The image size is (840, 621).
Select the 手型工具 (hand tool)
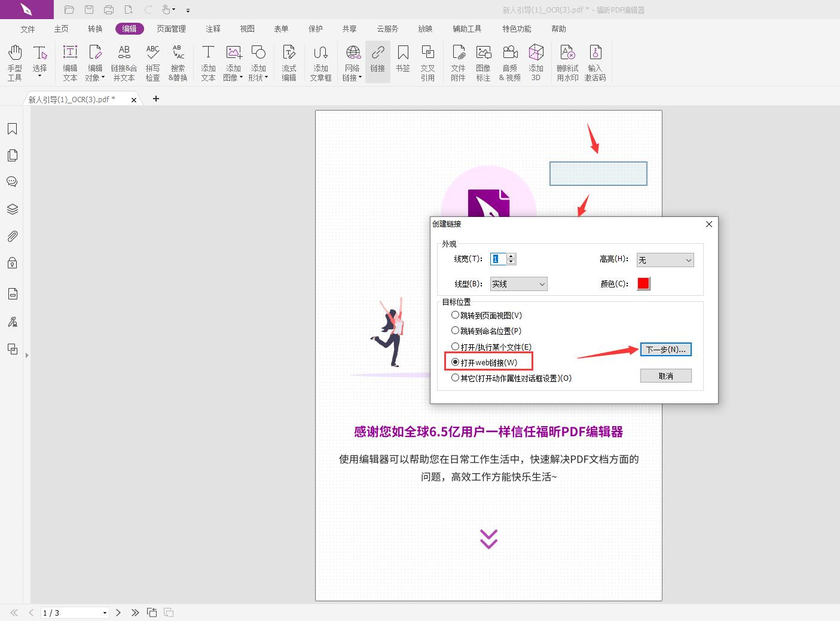[14, 62]
